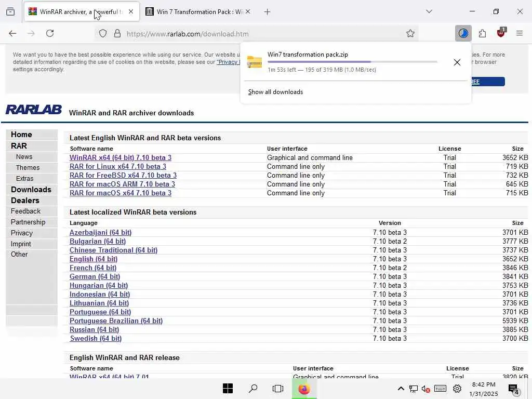This screenshot has width=532, height=399.
Task: View site security via the padlock icon
Action: point(117,33)
